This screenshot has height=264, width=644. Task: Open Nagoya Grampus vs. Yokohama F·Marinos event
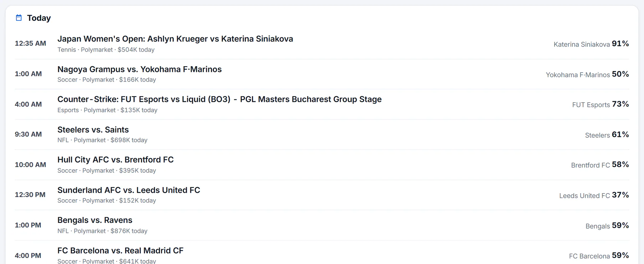click(140, 69)
